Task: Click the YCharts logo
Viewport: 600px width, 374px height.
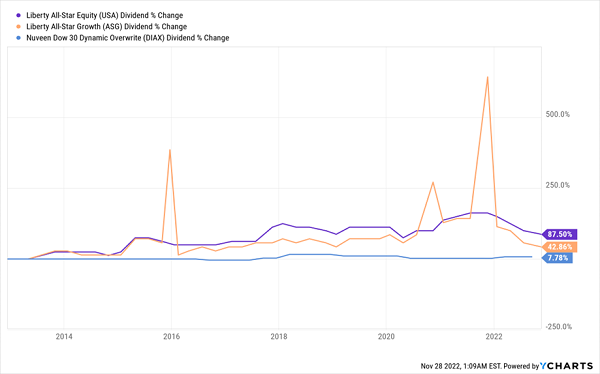Action: [x=567, y=366]
